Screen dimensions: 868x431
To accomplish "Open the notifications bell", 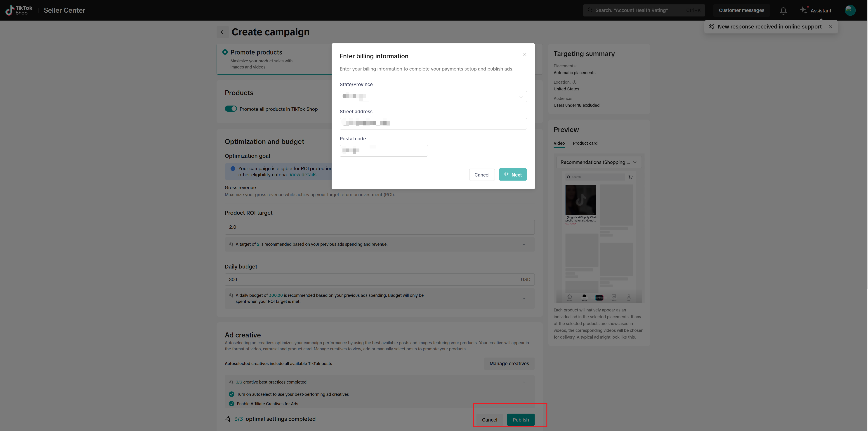I will pyautogui.click(x=783, y=11).
